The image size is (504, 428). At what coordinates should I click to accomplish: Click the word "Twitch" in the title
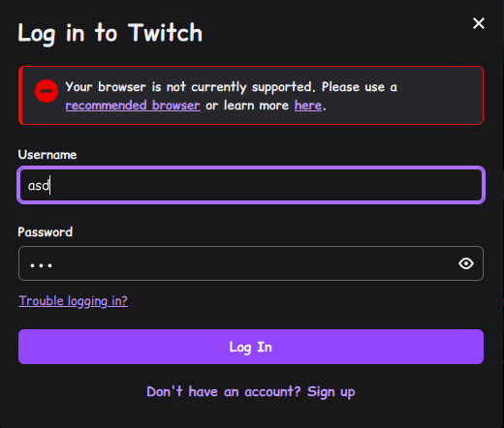point(165,33)
